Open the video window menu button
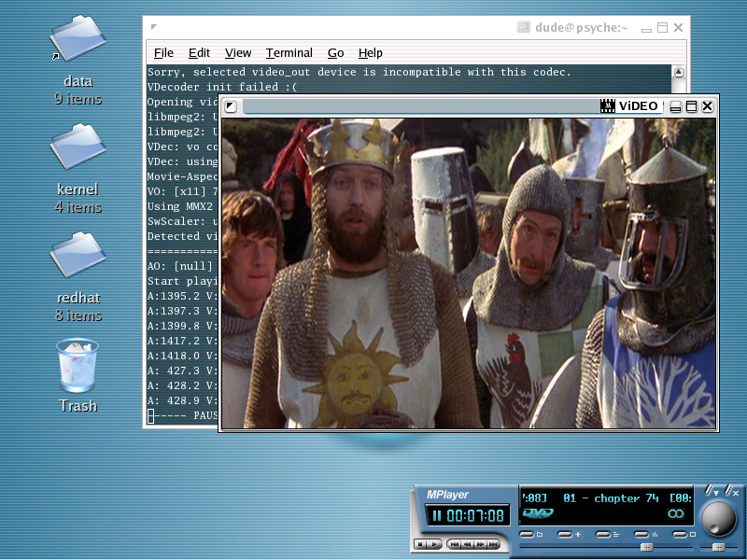 pyautogui.click(x=231, y=106)
